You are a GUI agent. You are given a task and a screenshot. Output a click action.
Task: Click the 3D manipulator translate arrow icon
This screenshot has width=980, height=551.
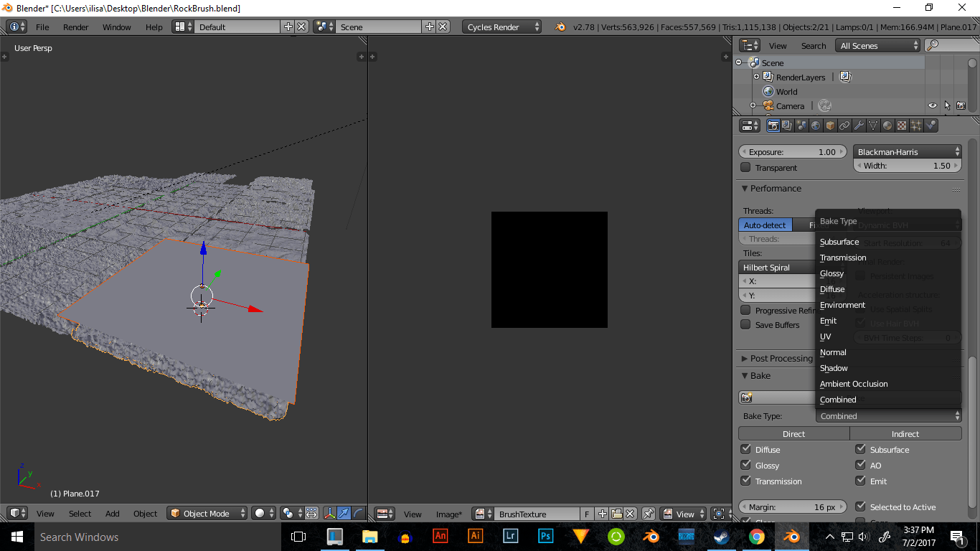point(344,513)
